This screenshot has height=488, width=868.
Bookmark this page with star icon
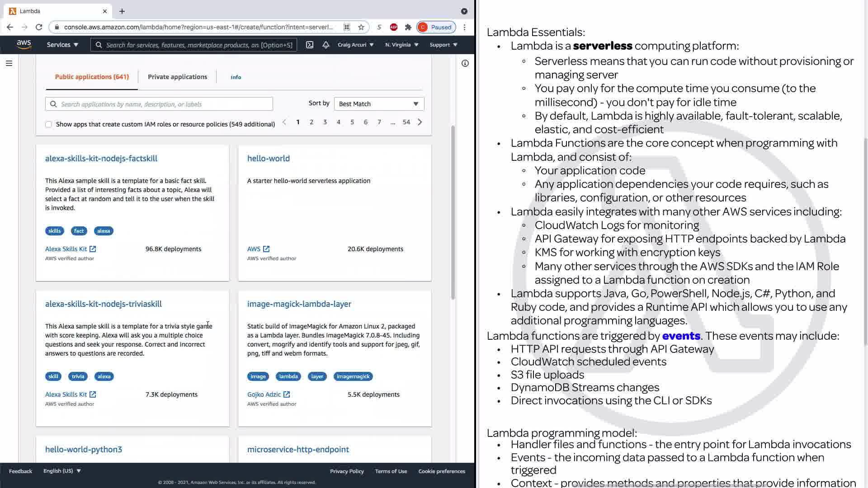[361, 27]
